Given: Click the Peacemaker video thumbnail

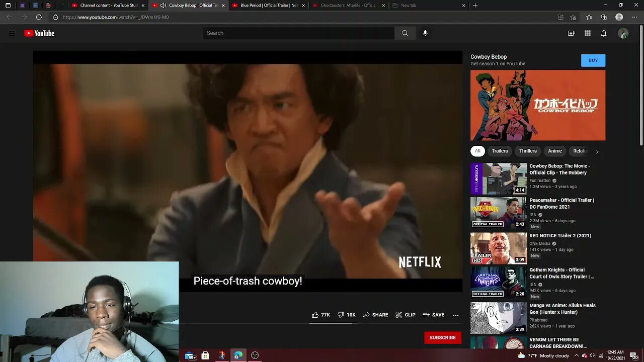Looking at the screenshot, I should pos(499,213).
